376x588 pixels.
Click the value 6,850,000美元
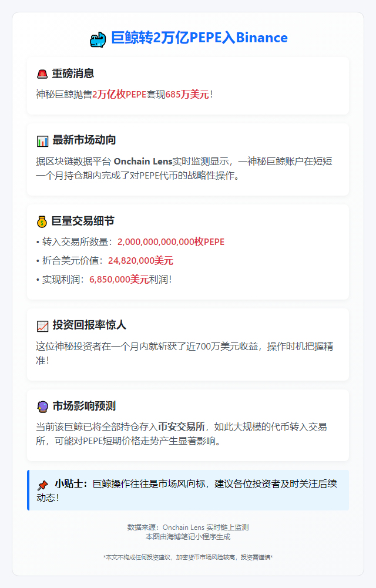coord(119,280)
